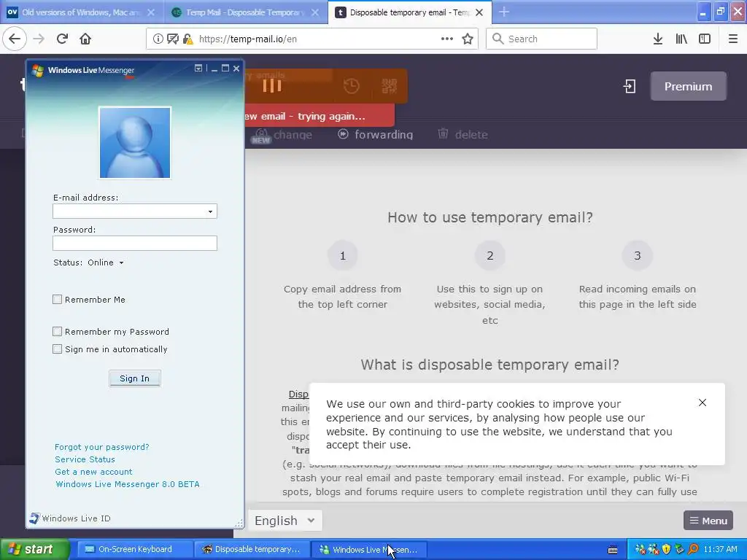Open the Firefox hamburger menu

[732, 39]
